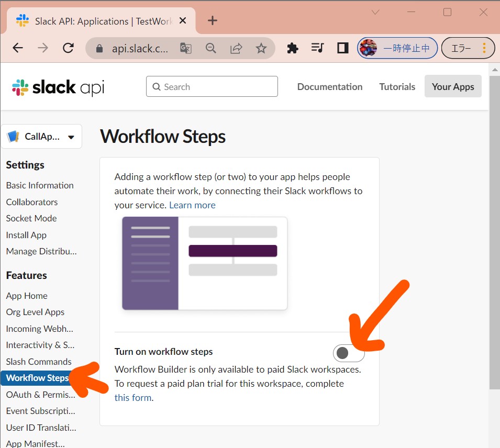This screenshot has width=500, height=448.
Task: Click the Search input field
Action: tap(212, 86)
